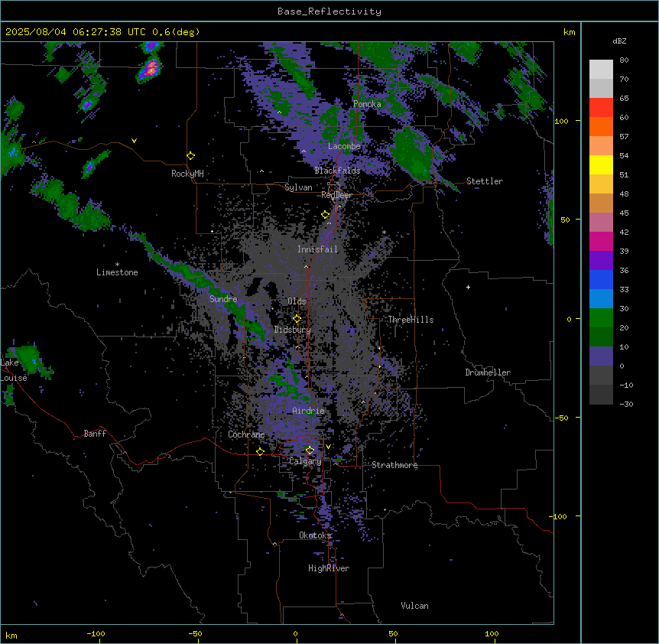659x644 pixels.
Task: Click the Limestone label
Action: coord(117,272)
